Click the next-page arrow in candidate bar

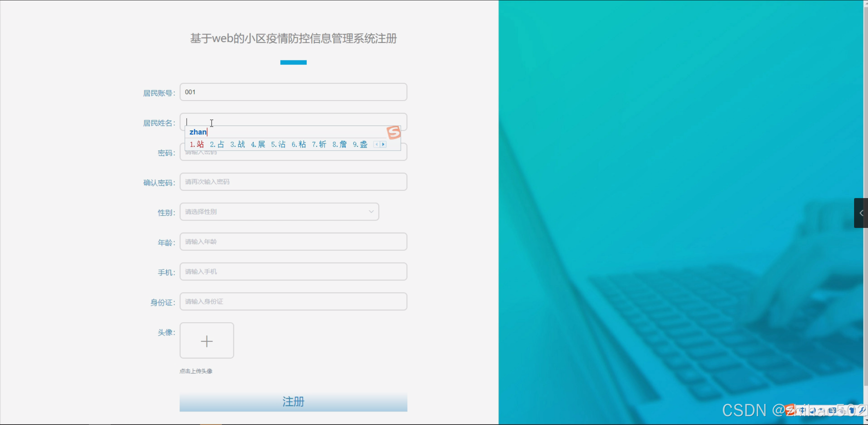(383, 144)
